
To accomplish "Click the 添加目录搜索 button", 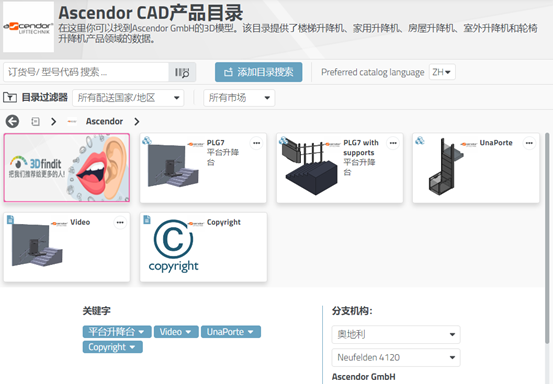I will (259, 72).
